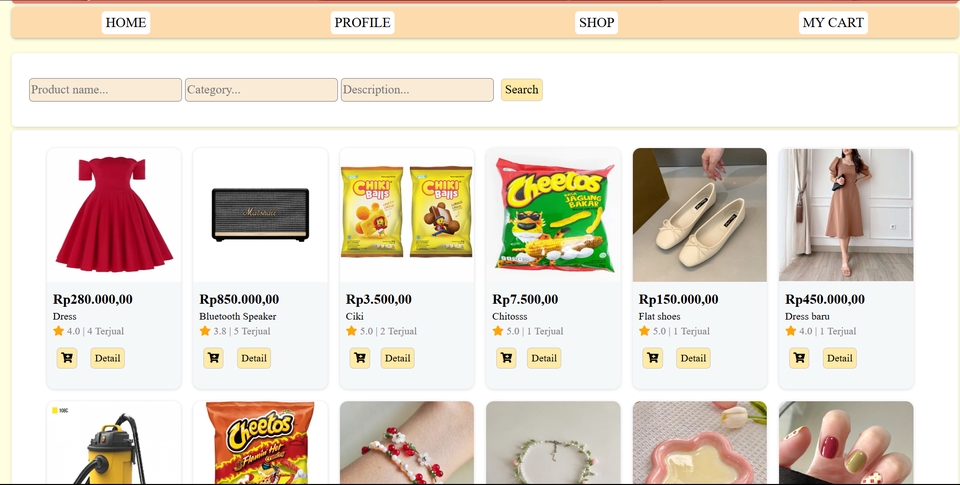Click the Marshall speaker product image
The width and height of the screenshot is (960, 485).
[260, 215]
